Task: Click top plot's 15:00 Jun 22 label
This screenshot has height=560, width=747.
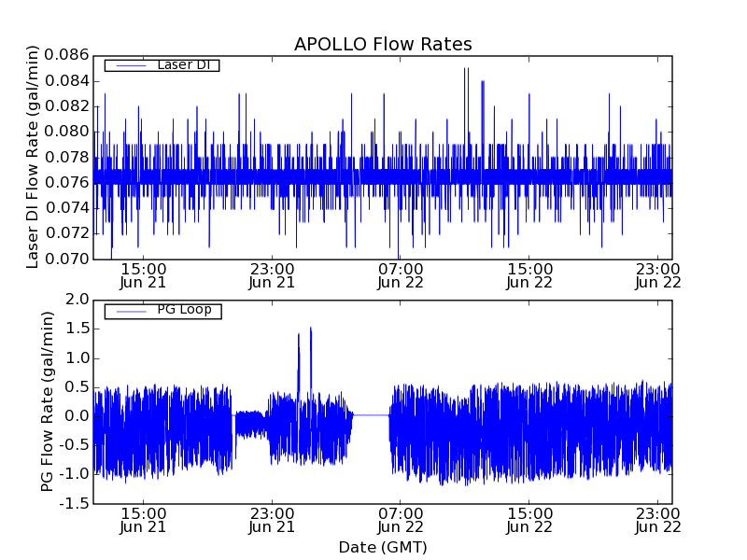Action: click(529, 275)
